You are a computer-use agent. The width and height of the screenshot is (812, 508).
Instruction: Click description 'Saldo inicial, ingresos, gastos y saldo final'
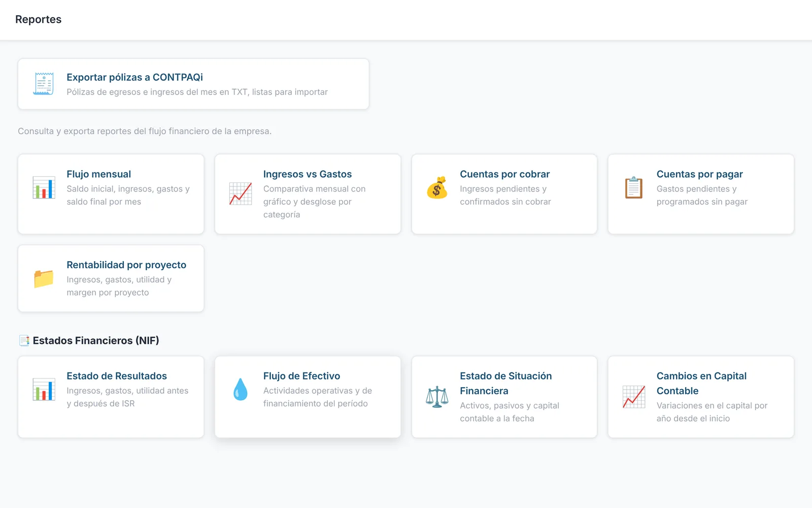(x=128, y=195)
